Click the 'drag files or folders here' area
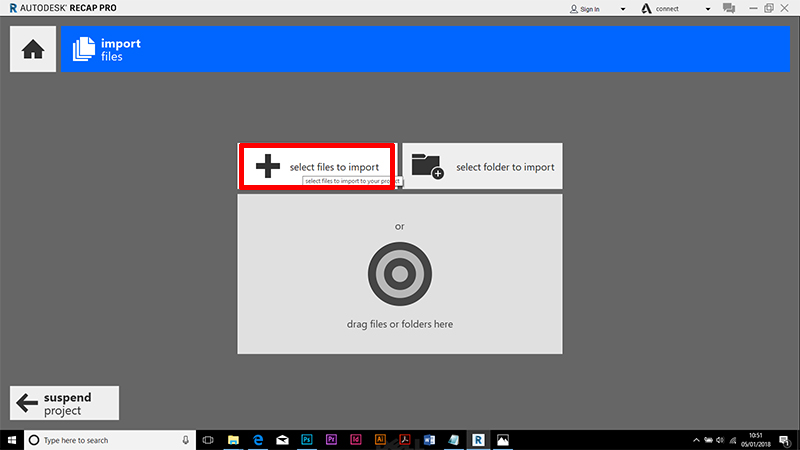The width and height of the screenshot is (800, 450). click(x=399, y=324)
